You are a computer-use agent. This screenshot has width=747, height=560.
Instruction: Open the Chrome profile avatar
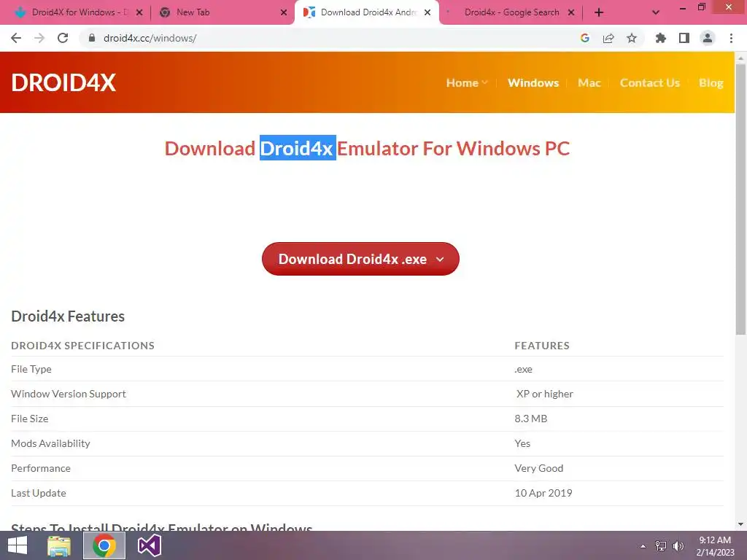click(x=708, y=38)
